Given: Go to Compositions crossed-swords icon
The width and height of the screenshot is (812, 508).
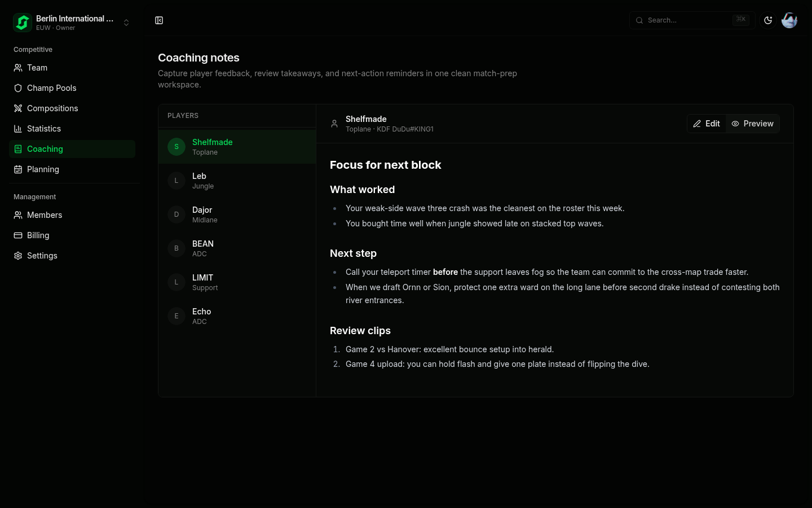Looking at the screenshot, I should coord(18,108).
